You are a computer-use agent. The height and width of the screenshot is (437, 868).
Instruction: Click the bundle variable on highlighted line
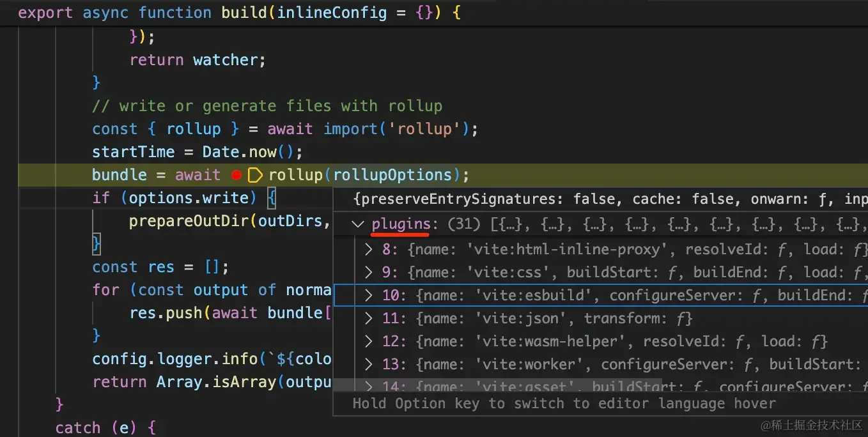[120, 175]
